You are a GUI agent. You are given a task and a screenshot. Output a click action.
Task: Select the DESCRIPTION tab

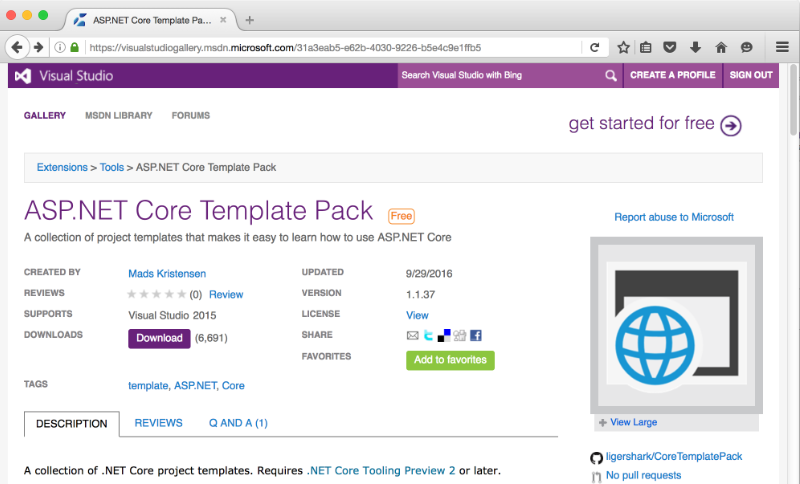71,423
